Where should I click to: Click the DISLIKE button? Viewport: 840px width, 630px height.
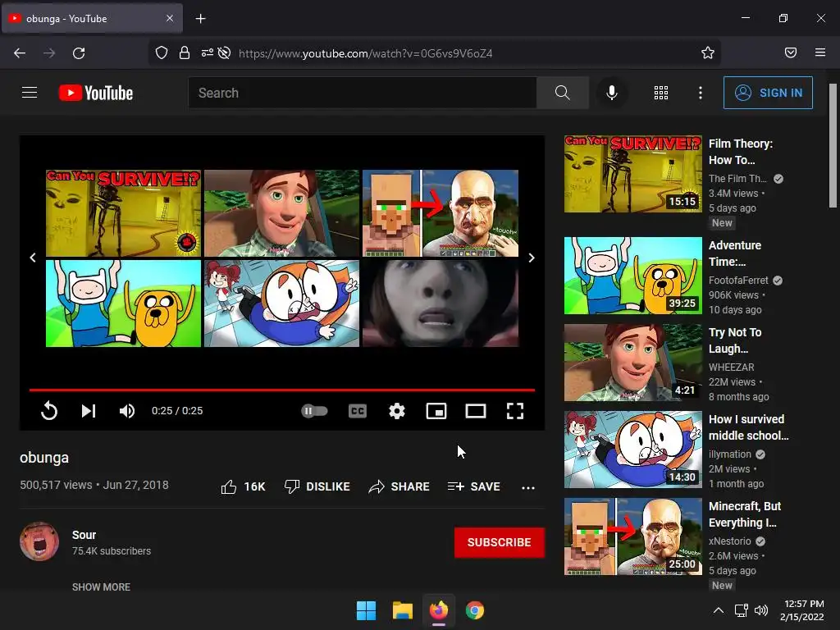coord(317,486)
